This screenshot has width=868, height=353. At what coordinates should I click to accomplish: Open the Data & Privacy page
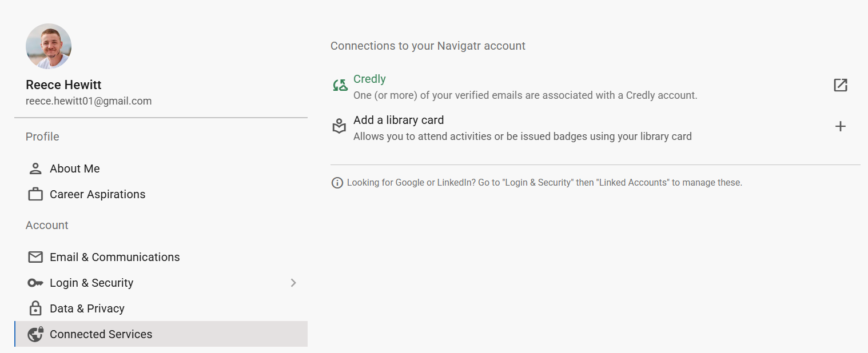(87, 308)
